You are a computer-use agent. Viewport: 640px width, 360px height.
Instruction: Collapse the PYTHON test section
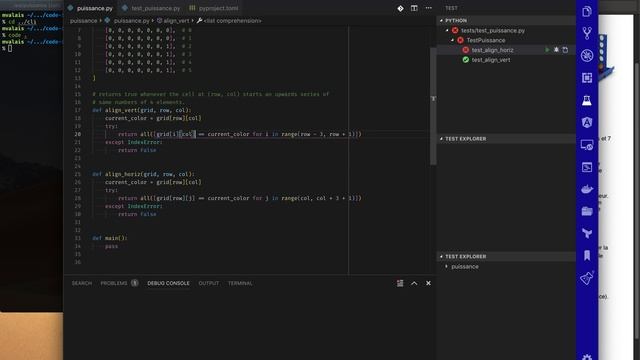click(441, 20)
